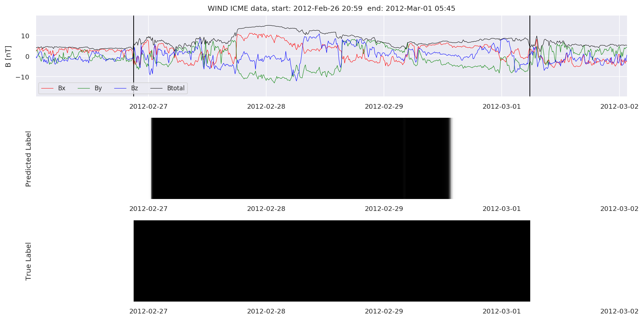Screen dimensions: 644x320
Task: Click the blue Bz legend line
Action: click(120, 88)
